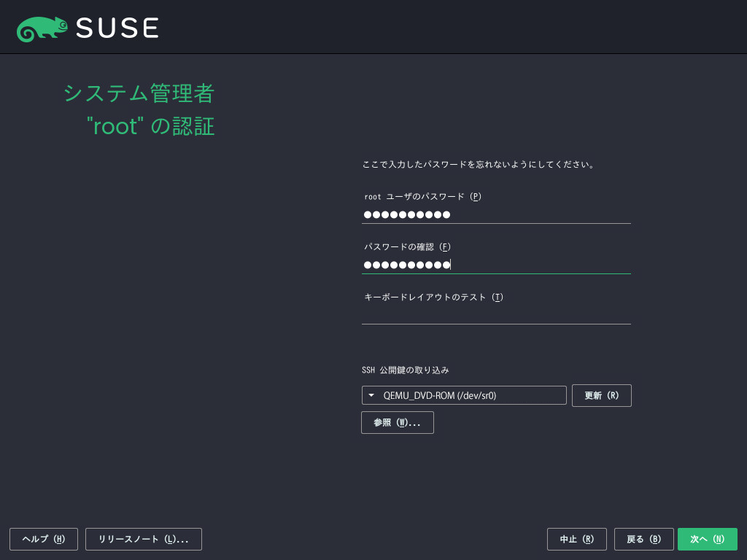Viewport: 747px width, 560px height.
Task: Go back using the 戻る button
Action: [643, 539]
